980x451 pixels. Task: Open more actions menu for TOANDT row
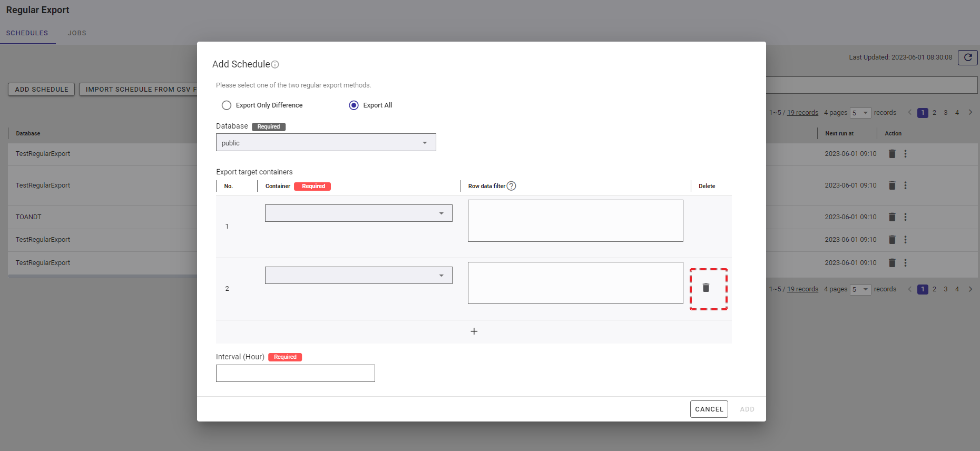905,217
